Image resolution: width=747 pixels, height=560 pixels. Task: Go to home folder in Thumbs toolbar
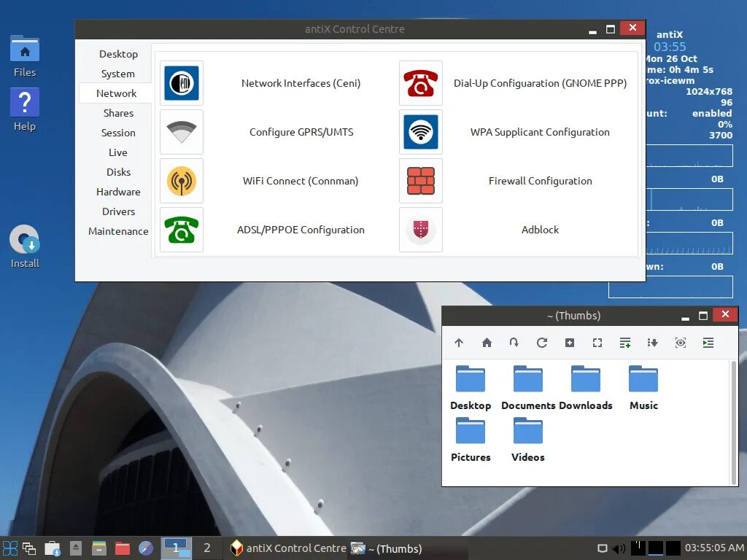click(487, 343)
